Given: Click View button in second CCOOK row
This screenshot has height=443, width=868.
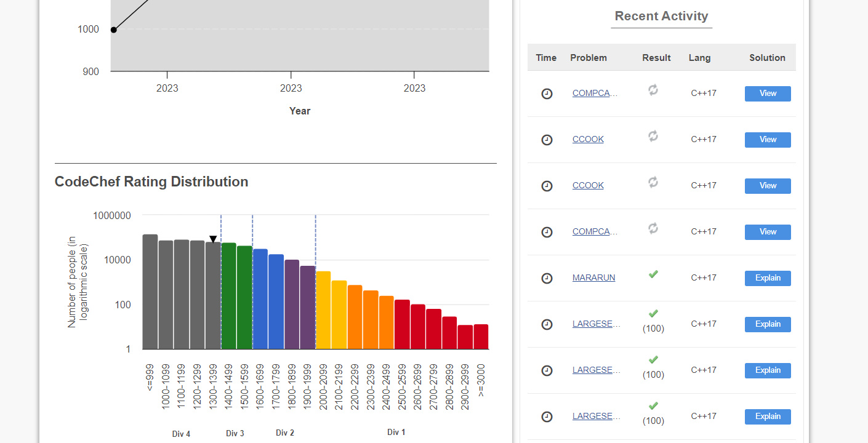Looking at the screenshot, I should point(768,186).
